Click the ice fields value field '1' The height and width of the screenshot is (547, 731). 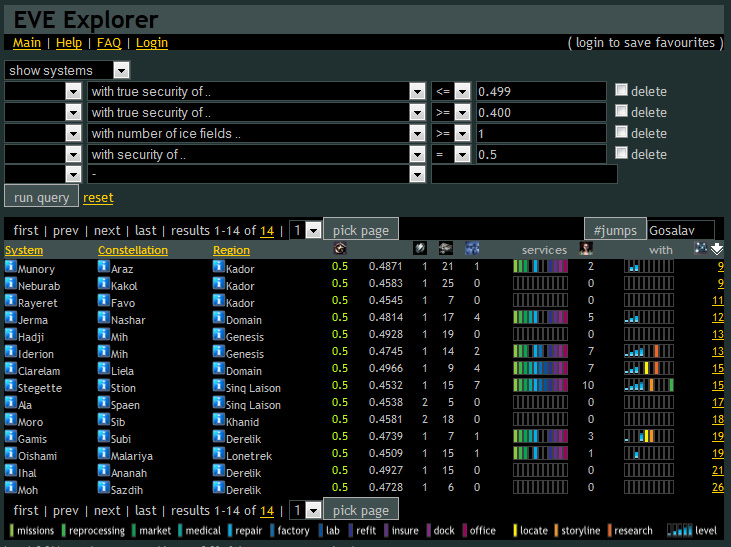[541, 133]
